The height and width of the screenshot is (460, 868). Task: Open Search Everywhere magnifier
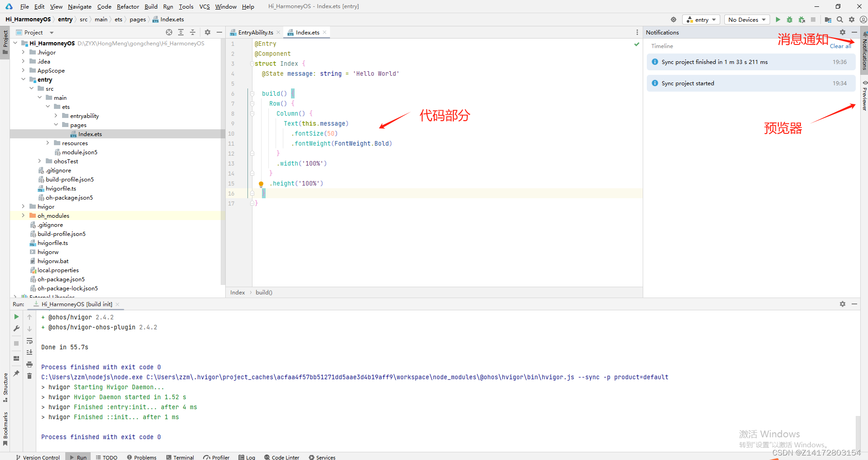[840, 20]
